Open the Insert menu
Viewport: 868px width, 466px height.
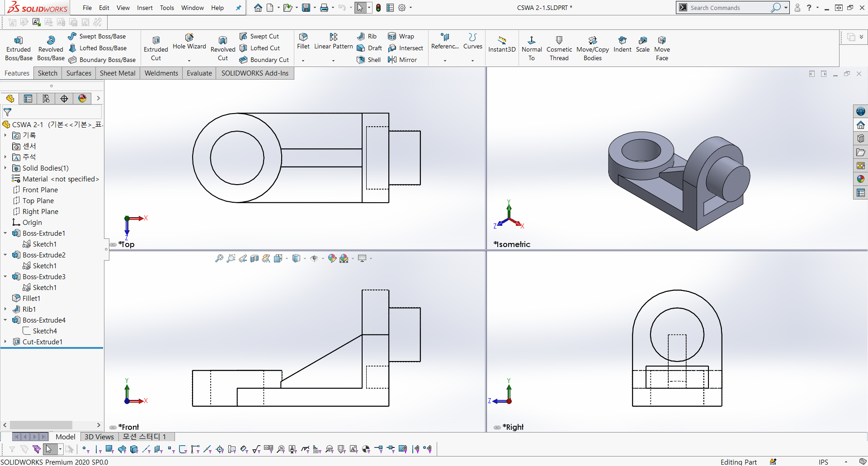(145, 8)
